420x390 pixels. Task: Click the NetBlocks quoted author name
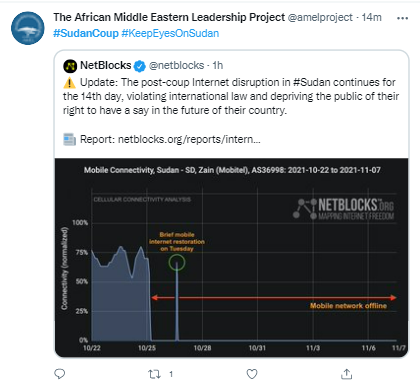tap(106, 65)
